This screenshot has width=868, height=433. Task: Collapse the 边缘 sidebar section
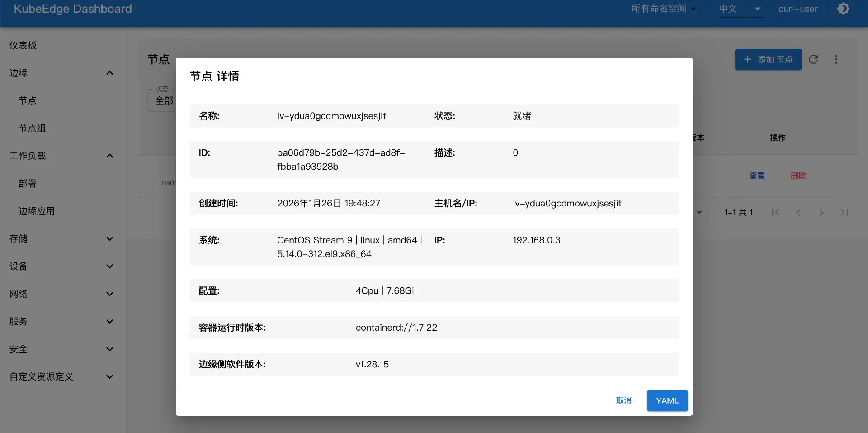tap(109, 73)
